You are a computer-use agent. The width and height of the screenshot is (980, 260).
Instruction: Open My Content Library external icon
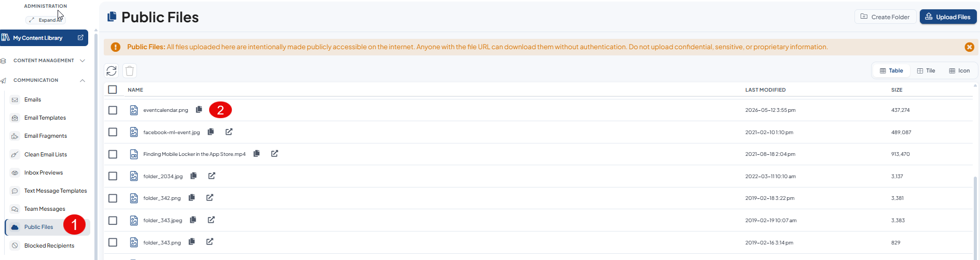(80, 38)
